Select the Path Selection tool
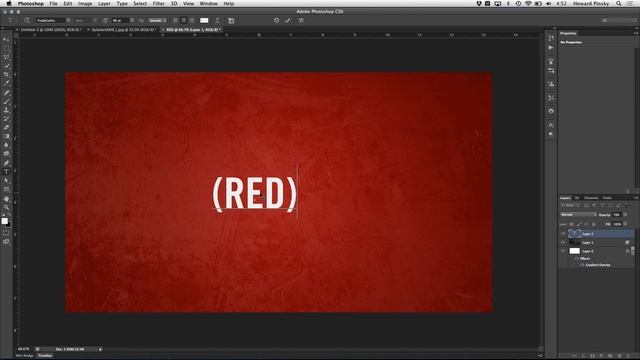640x360 pixels. click(6, 181)
